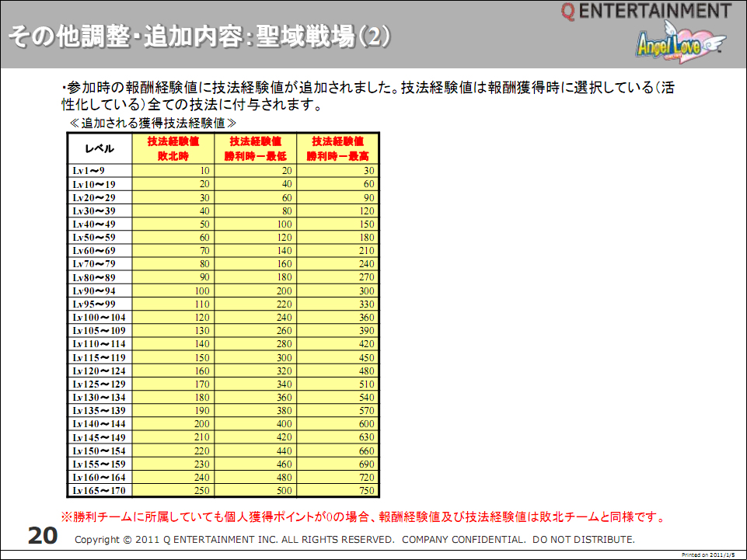
Task: Click the copyright notice in the footer
Action: point(354,539)
